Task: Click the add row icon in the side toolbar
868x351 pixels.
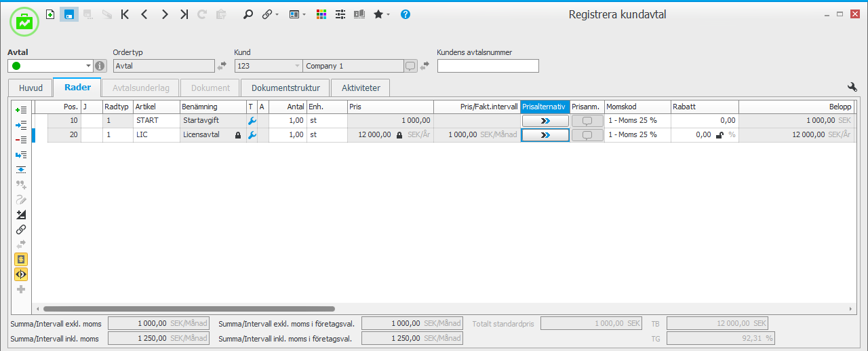Action: pos(21,110)
